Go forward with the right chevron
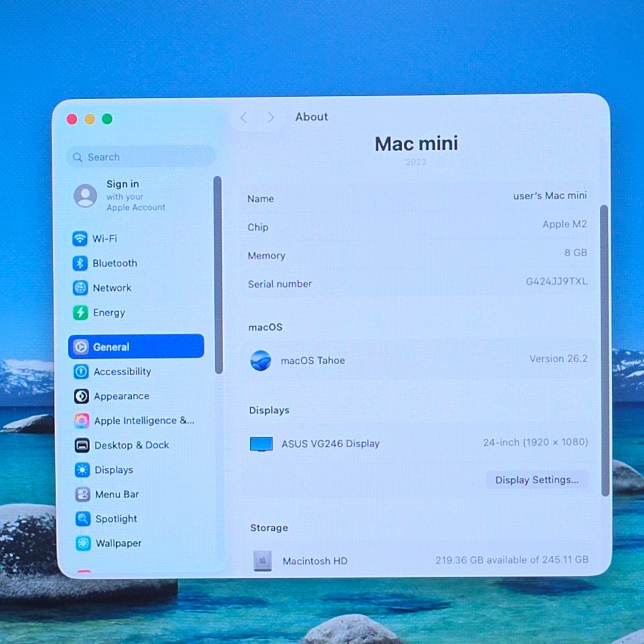 point(270,117)
